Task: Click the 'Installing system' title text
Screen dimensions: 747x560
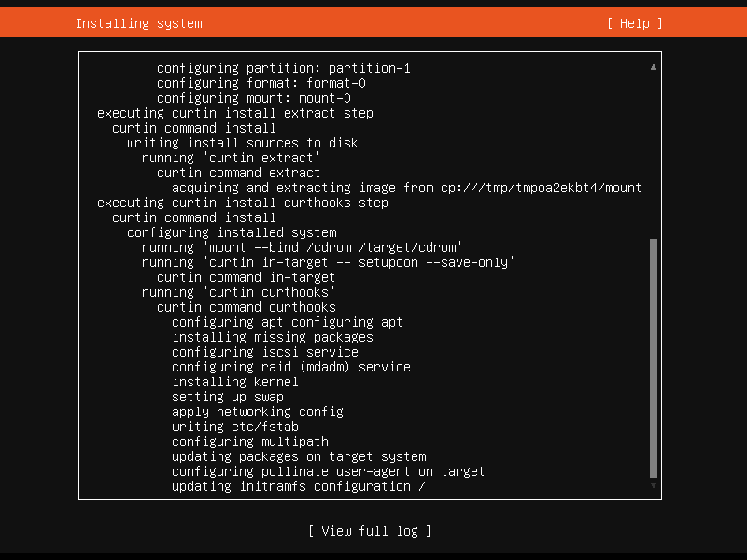Action: tap(138, 23)
